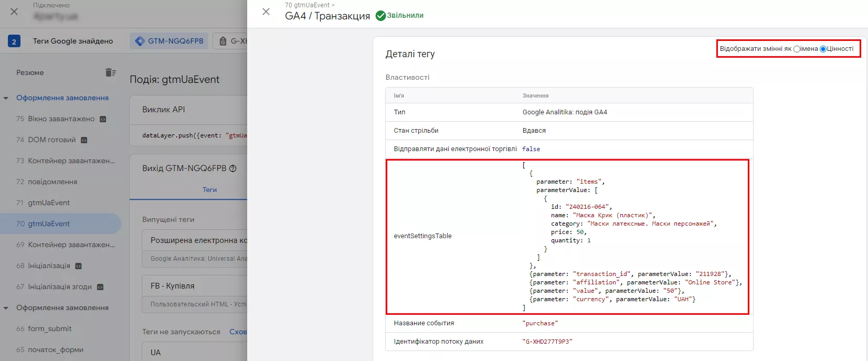Click the 'Ім'я' column header
This screenshot has height=361, width=868.
(399, 95)
